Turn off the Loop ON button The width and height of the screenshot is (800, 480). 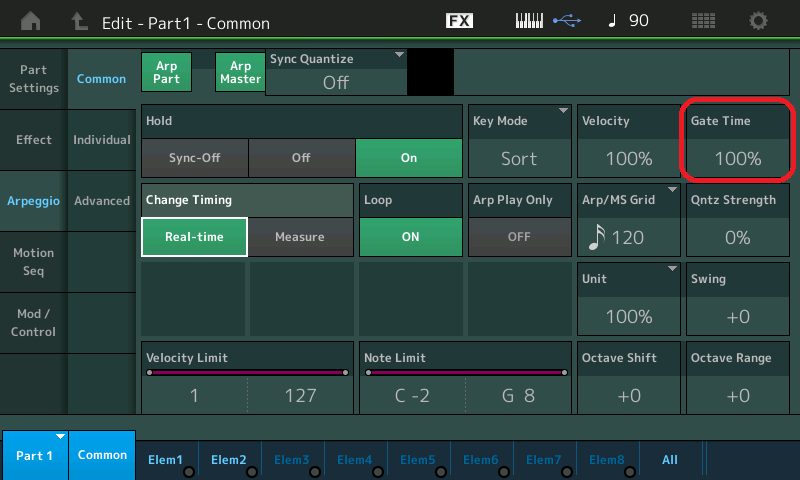[410, 237]
